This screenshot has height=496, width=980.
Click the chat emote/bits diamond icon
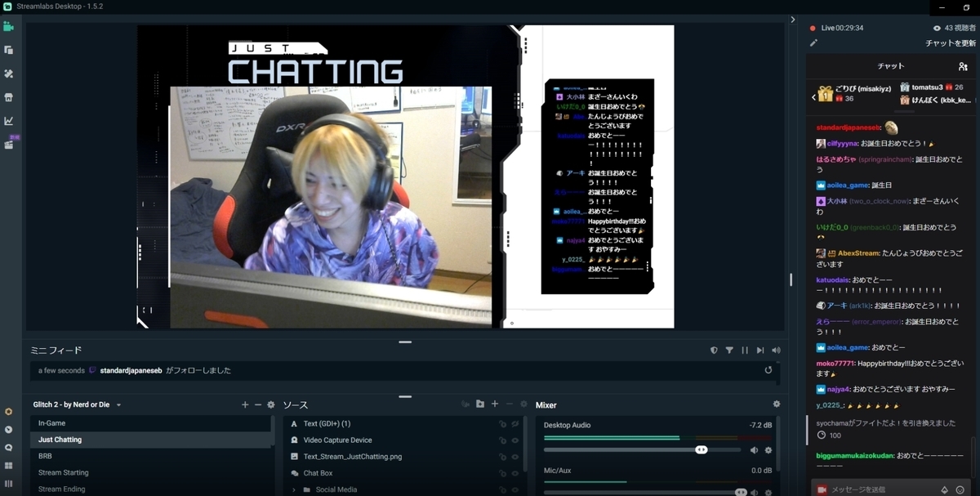(945, 489)
